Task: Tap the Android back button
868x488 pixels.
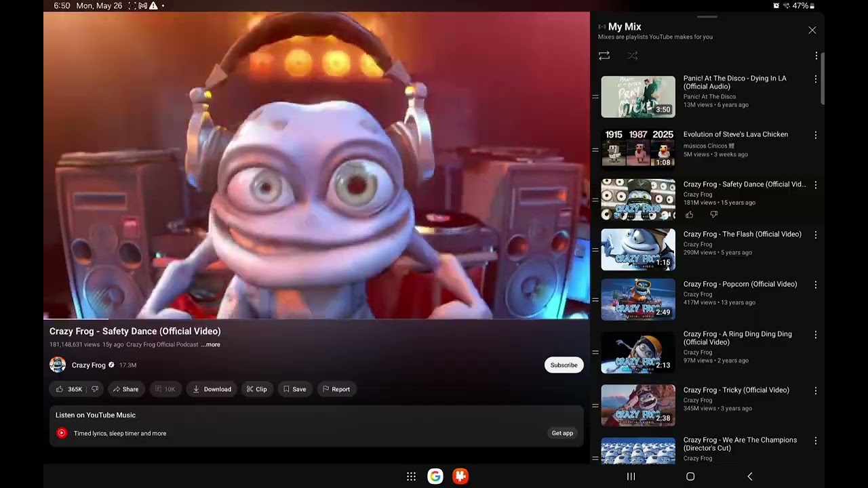Action: click(x=749, y=476)
